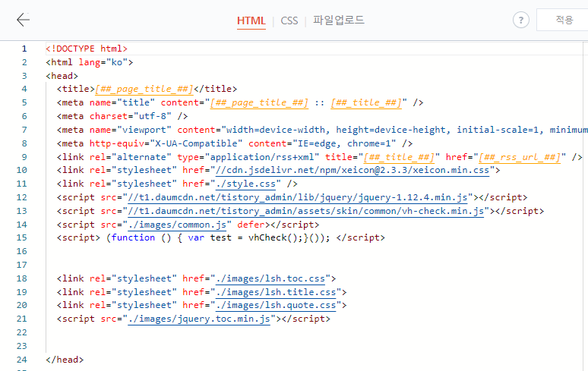Apply changes with the 적용 button
The width and height of the screenshot is (588, 371).
pyautogui.click(x=564, y=20)
